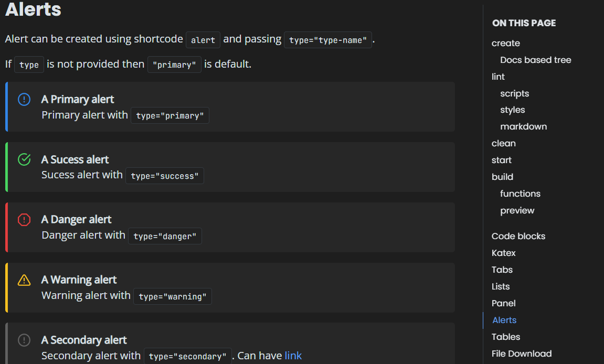
Task: Click the type="primary" code snippet
Action: (x=169, y=115)
